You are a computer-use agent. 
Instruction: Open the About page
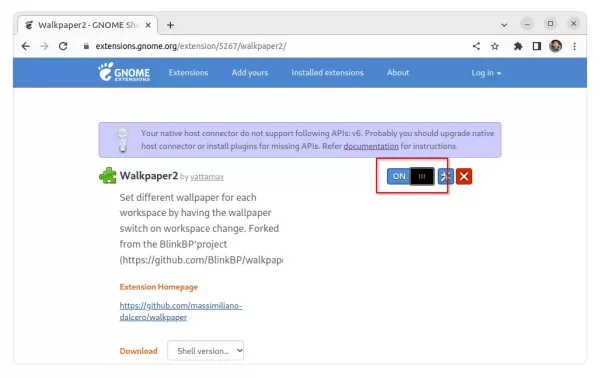click(x=398, y=72)
